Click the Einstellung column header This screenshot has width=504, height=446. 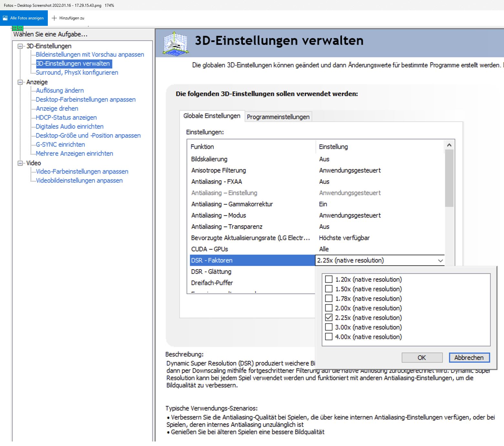(380, 147)
